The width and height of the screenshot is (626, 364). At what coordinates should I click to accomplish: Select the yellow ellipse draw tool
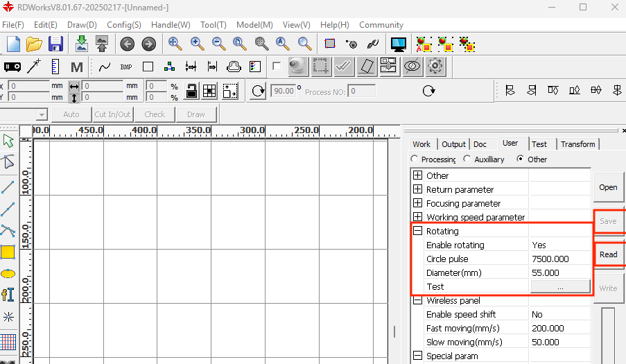[x=8, y=274]
